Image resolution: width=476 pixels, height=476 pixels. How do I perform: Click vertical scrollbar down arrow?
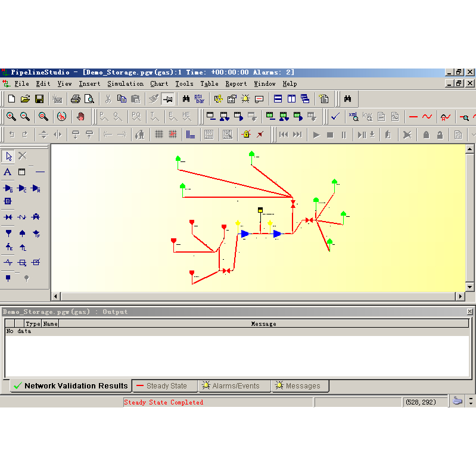click(469, 287)
